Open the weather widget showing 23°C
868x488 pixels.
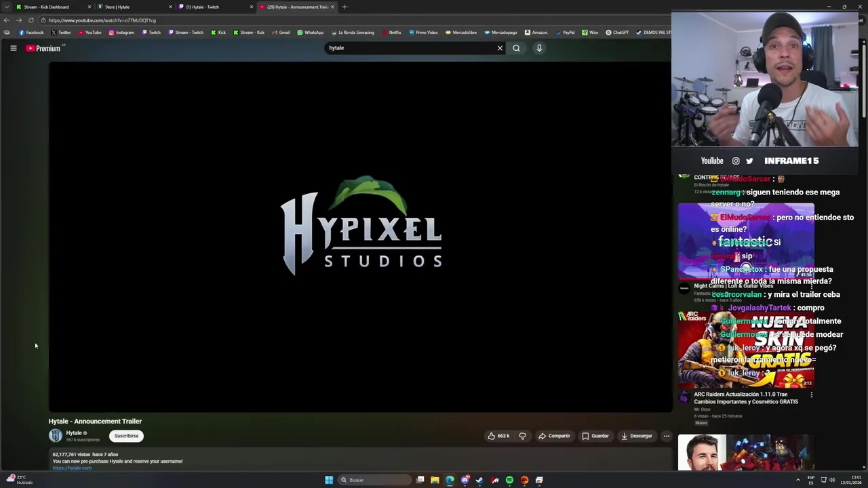pyautogui.click(x=20, y=479)
